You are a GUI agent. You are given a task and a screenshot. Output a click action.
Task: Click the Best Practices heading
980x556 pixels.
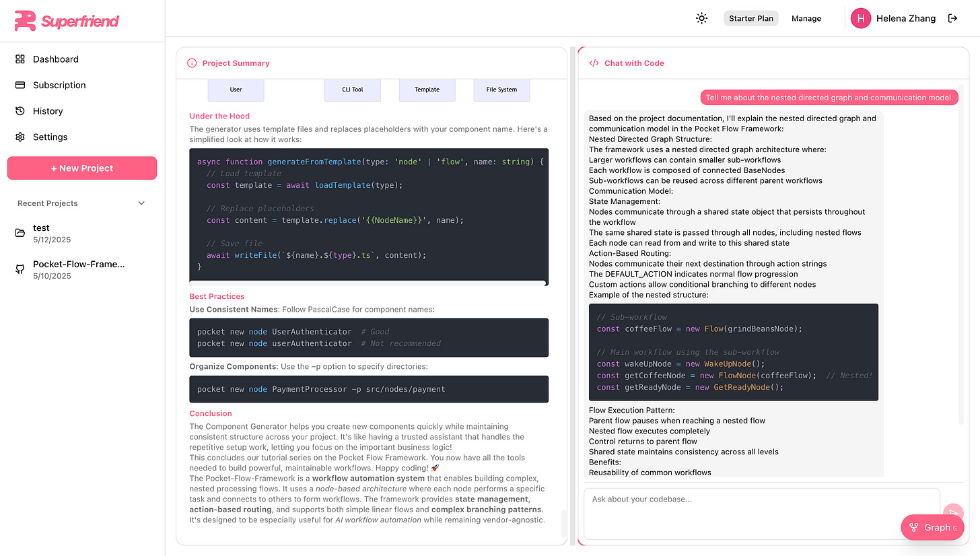click(x=217, y=296)
